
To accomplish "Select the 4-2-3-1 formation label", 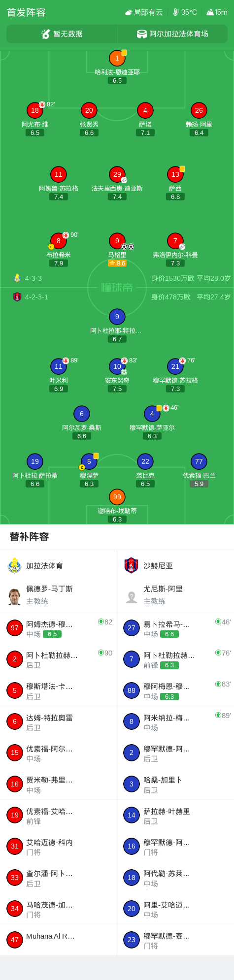I will coord(36,297).
